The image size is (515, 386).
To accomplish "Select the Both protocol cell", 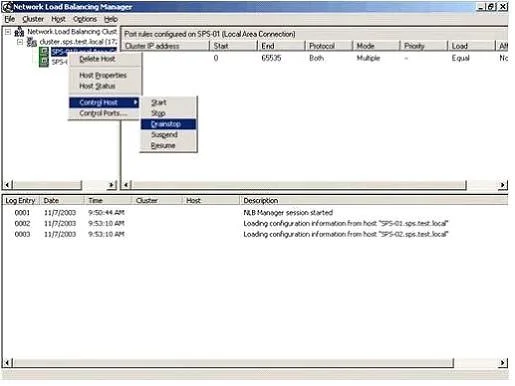I will coord(316,58).
